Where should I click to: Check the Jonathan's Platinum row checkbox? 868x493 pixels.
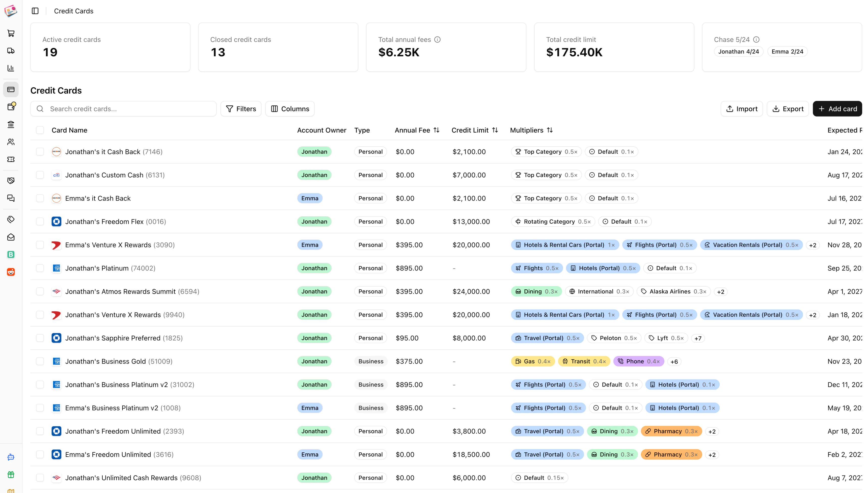point(40,268)
